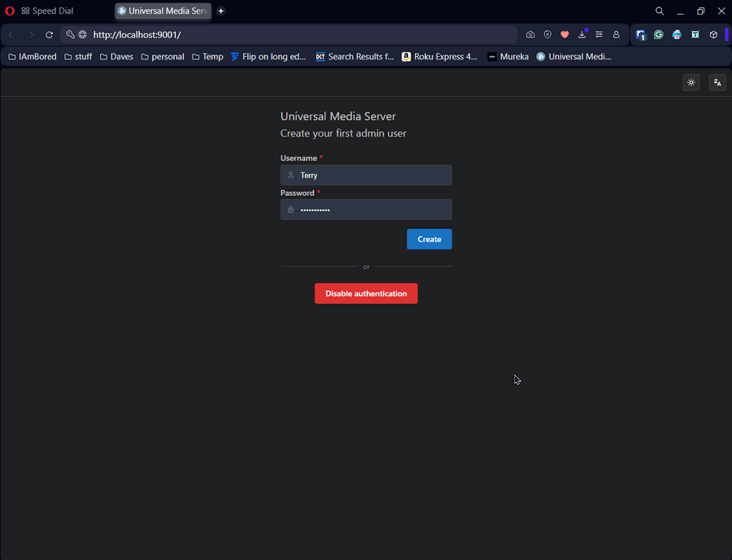Open the Temp bookmarks folder

coord(207,56)
